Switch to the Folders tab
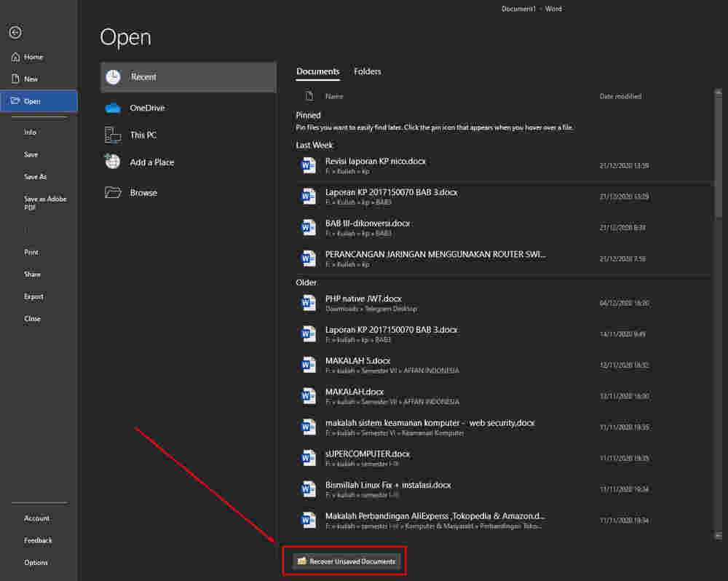This screenshot has width=728, height=581. pyautogui.click(x=367, y=71)
